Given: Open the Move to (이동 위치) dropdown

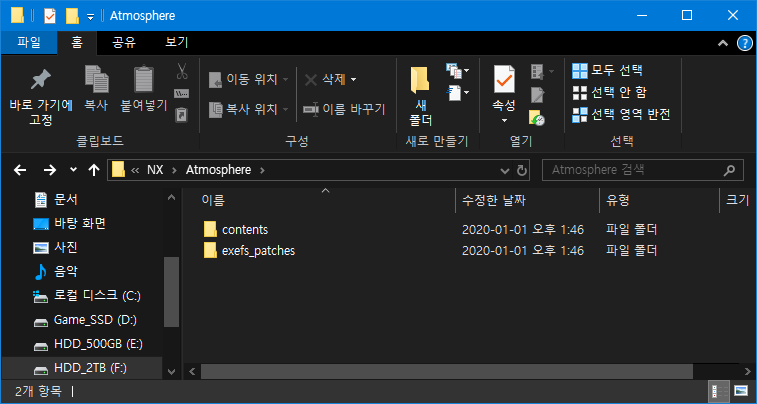Looking at the screenshot, I should coord(249,80).
